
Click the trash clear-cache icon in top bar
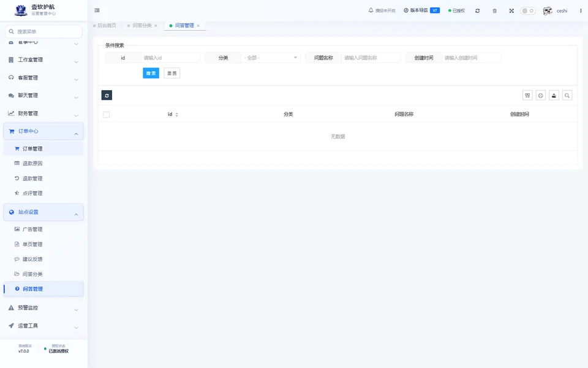pos(495,11)
